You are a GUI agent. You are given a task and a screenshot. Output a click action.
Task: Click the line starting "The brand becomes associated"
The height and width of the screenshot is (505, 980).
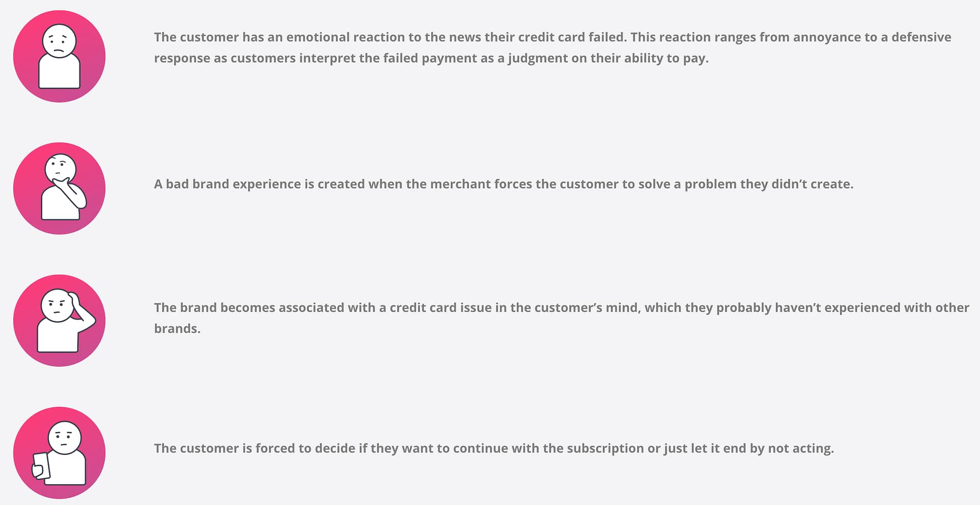pyautogui.click(x=561, y=308)
